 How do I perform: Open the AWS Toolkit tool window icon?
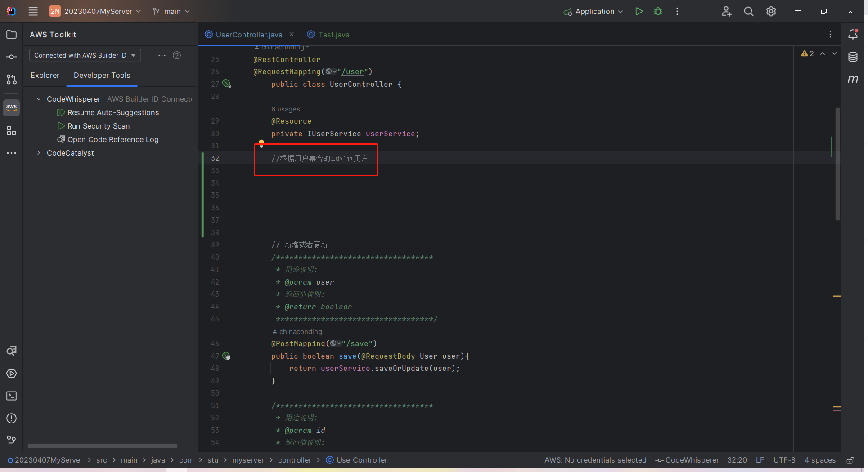click(11, 107)
